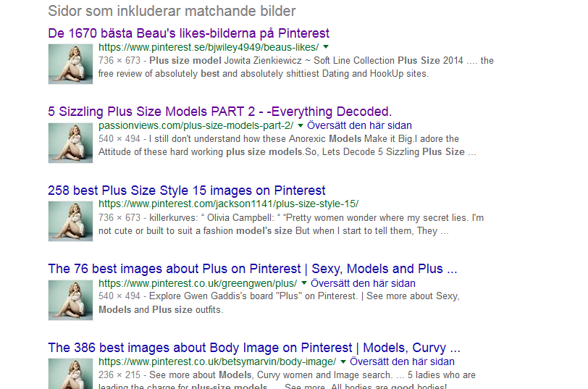Open thumbnail of the '76 best images about Plus' result

[70, 300]
